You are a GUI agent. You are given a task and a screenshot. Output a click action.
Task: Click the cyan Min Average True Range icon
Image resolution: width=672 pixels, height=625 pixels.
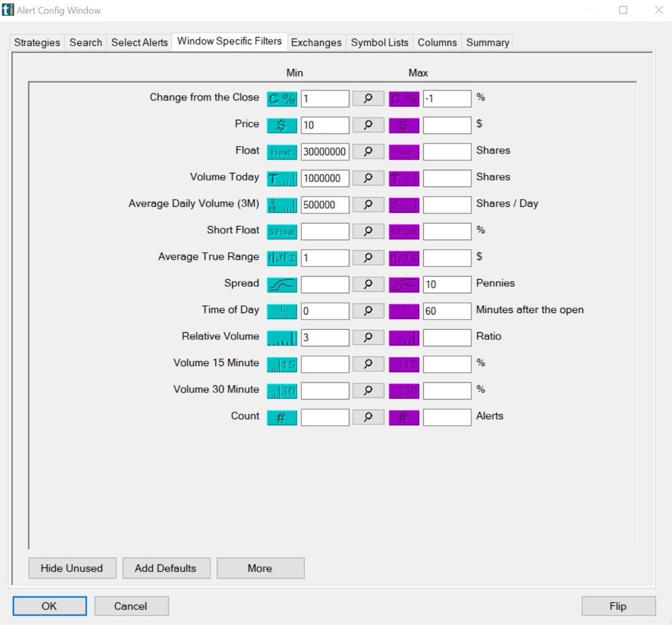pos(282,258)
